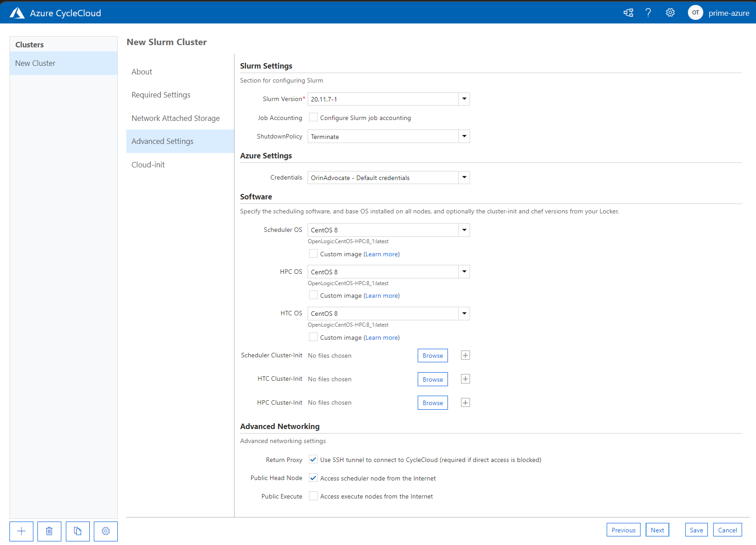Add another Scheduler Cluster-Init with plus icon

click(466, 356)
